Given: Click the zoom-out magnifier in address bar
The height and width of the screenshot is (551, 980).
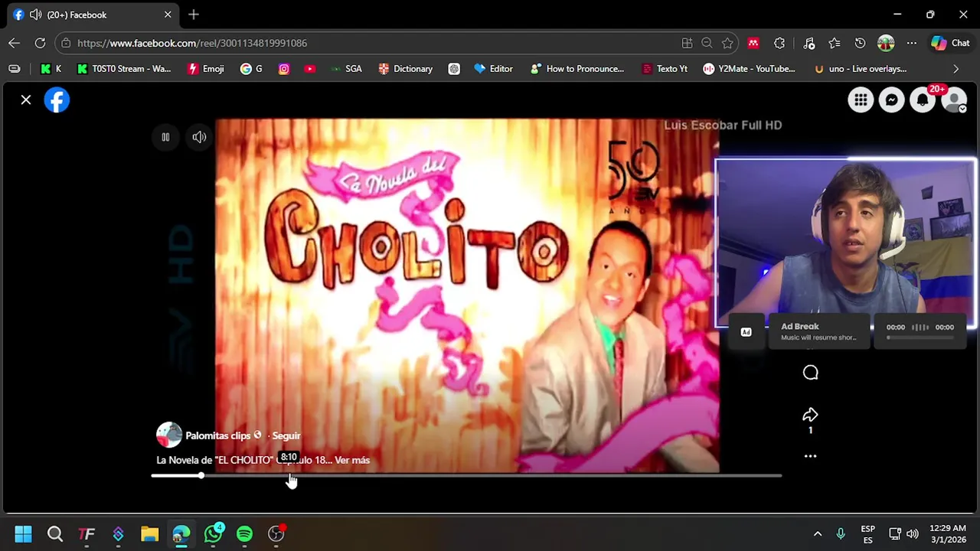Looking at the screenshot, I should coord(707,43).
